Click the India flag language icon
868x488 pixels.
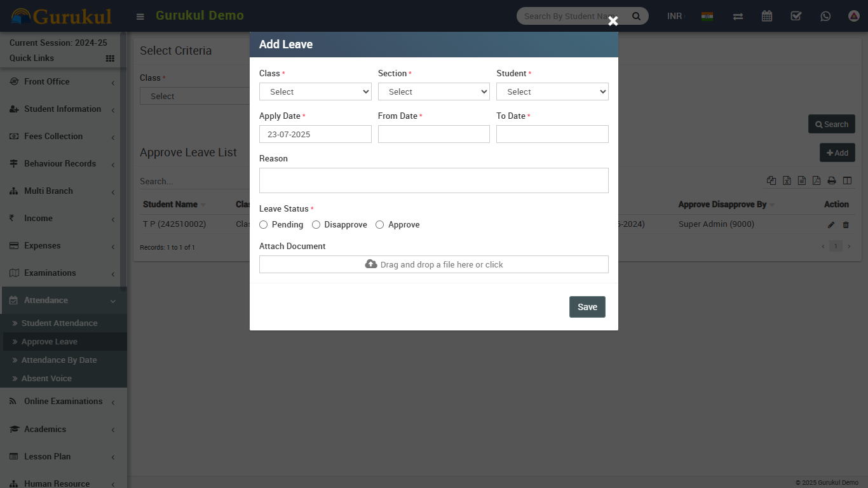[707, 16]
